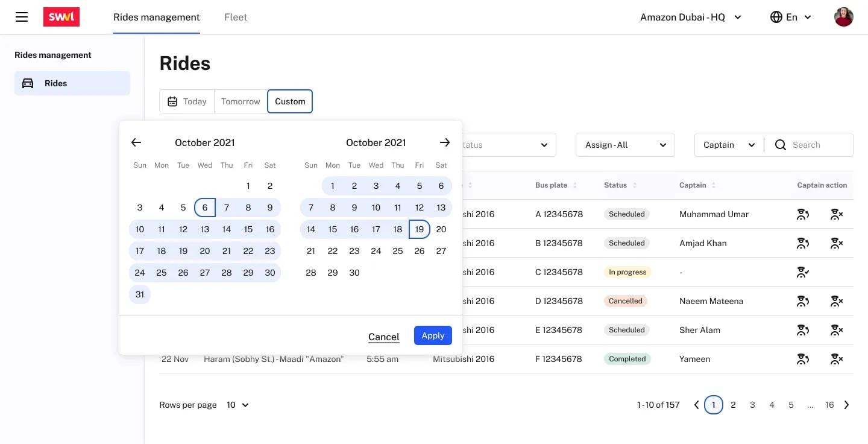Select the Today date filter
The width and height of the screenshot is (868, 444).
click(187, 101)
